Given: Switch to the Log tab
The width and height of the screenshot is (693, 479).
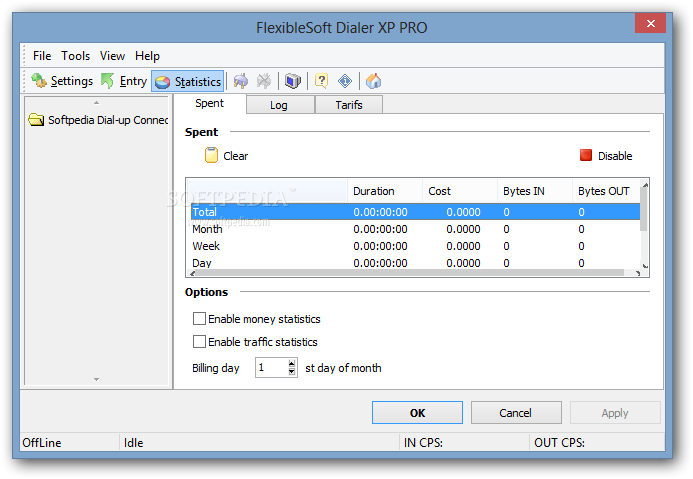Looking at the screenshot, I should tap(279, 105).
